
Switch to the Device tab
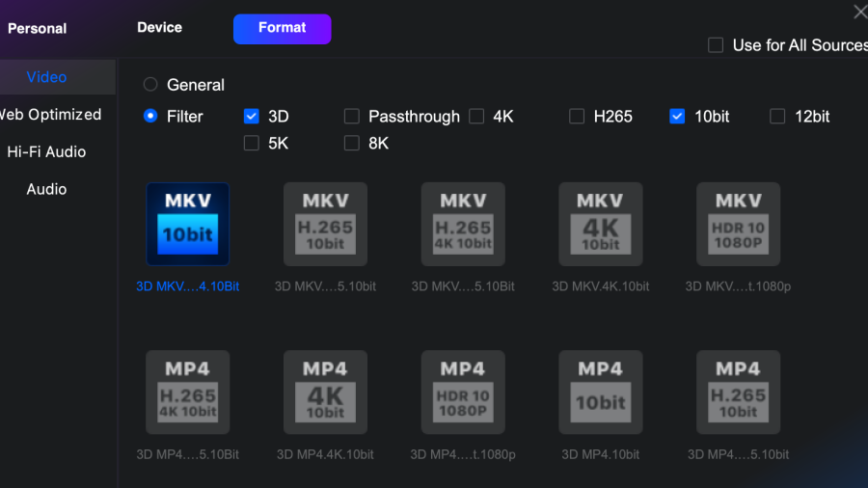(159, 28)
